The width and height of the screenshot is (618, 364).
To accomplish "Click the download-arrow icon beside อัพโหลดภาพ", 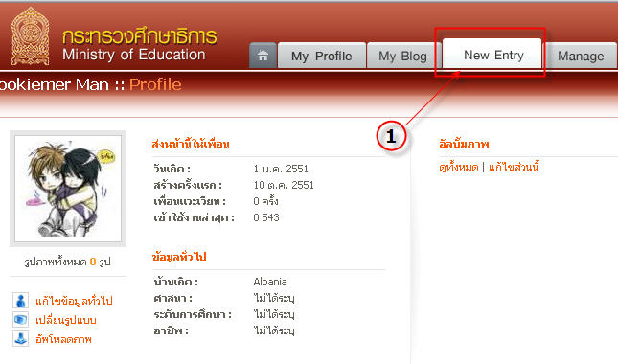I will (x=20, y=338).
